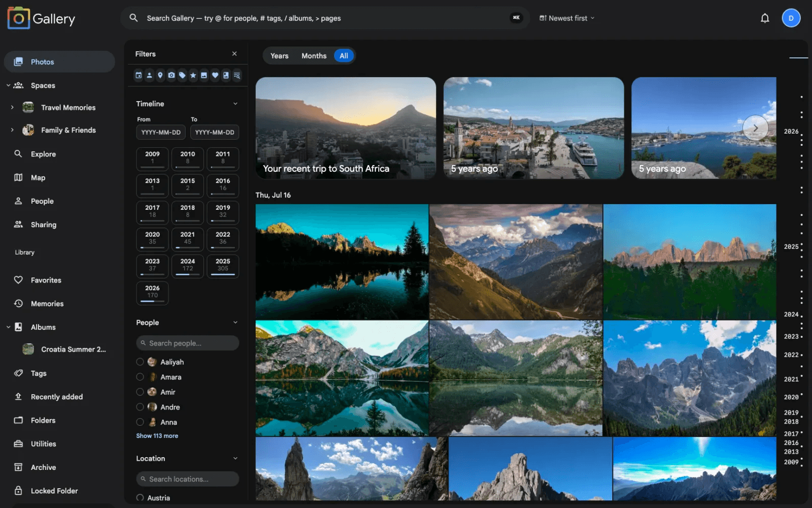Focus the Search Gallery field
Viewport: 812px width, 508px height.
pos(325,18)
